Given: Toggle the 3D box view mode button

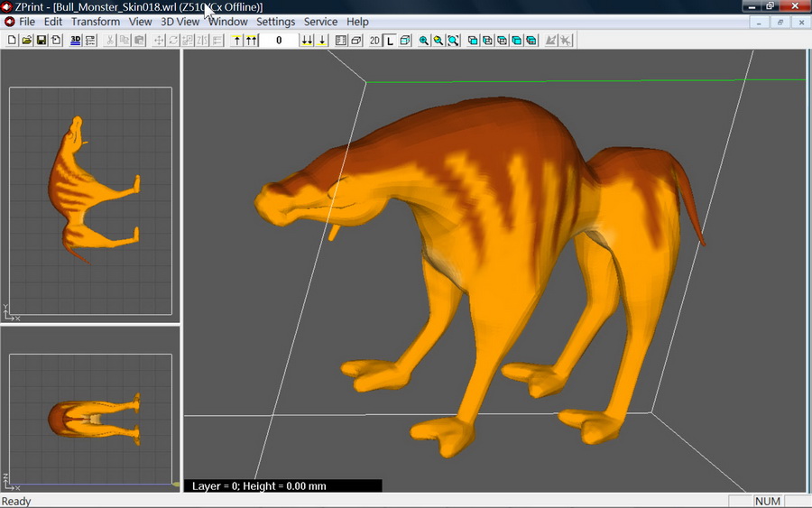Looking at the screenshot, I should pyautogui.click(x=405, y=41).
